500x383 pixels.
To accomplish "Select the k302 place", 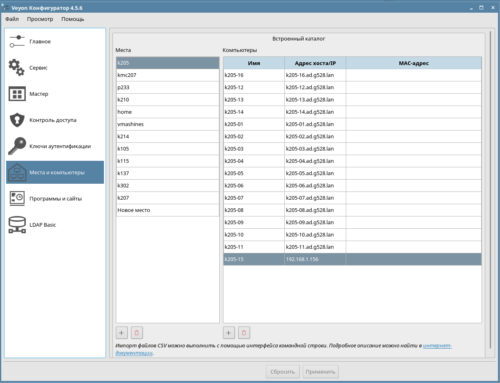I will (x=168, y=186).
